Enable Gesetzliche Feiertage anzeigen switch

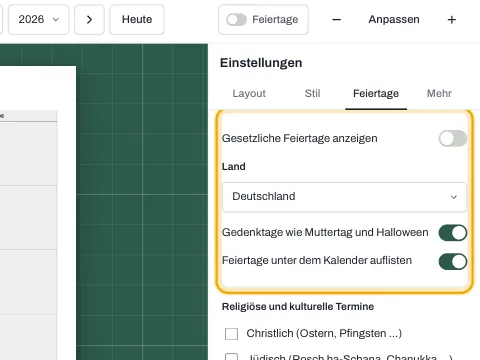pos(453,138)
